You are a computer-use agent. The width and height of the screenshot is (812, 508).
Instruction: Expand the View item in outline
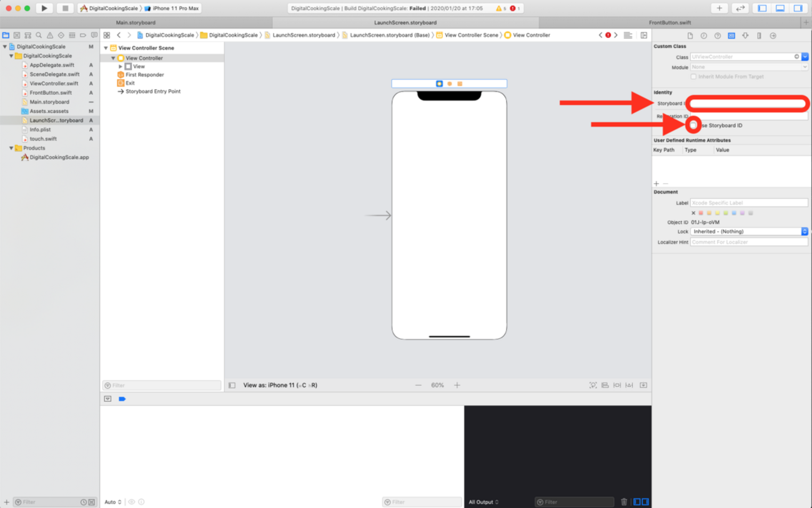click(121, 66)
